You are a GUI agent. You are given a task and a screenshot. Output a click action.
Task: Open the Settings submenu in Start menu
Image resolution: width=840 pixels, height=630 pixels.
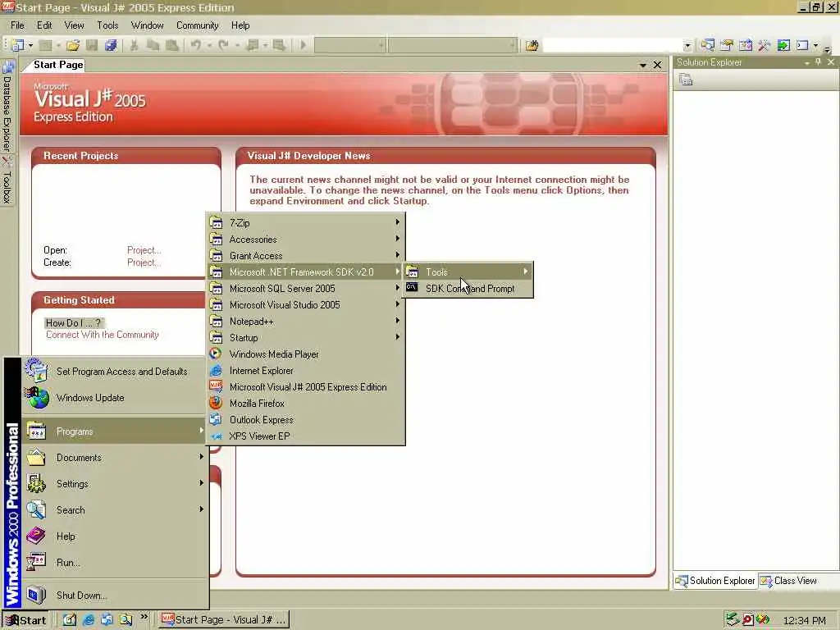point(114,484)
